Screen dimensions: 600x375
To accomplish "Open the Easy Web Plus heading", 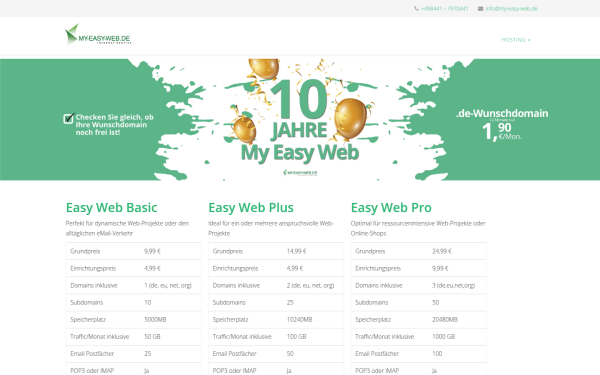I will coord(251,207).
